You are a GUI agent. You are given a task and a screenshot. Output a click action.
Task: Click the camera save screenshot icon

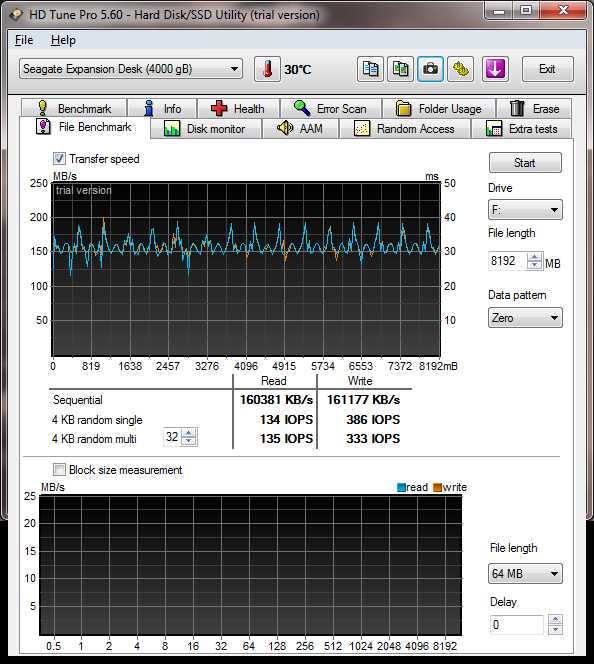tap(430, 69)
